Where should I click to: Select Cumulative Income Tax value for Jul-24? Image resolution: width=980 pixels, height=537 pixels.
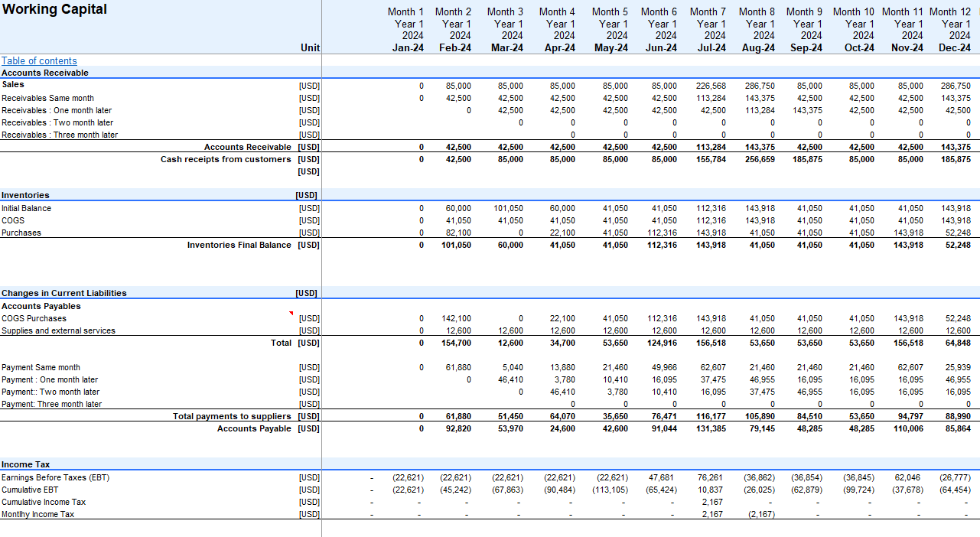pos(711,502)
